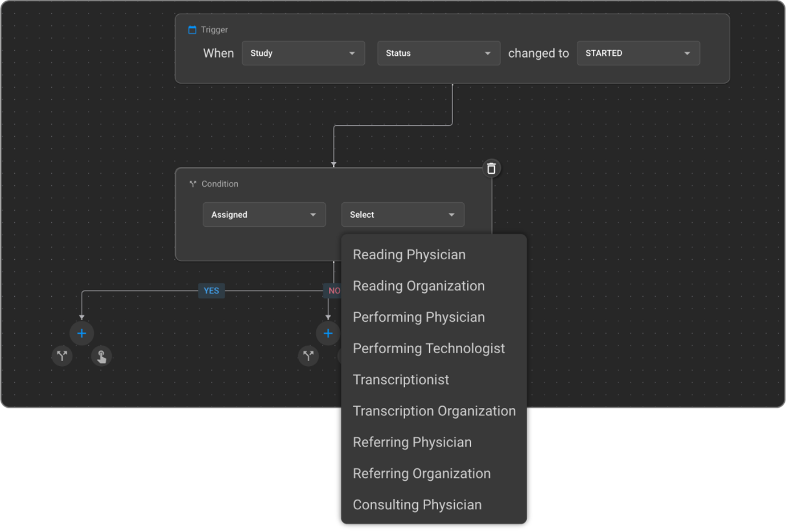Screen dimensions: 786x532
Task: Choose Referring Physician from the list
Action: click(412, 443)
